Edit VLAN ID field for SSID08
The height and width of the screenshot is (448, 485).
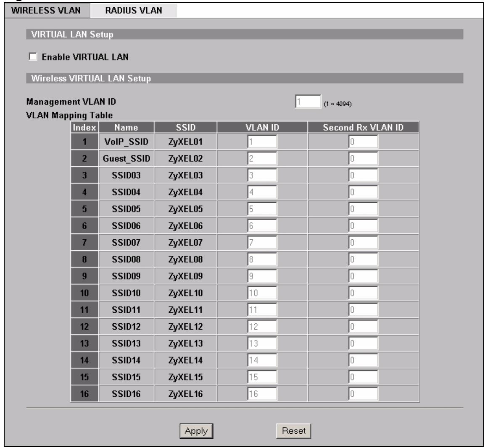(262, 259)
